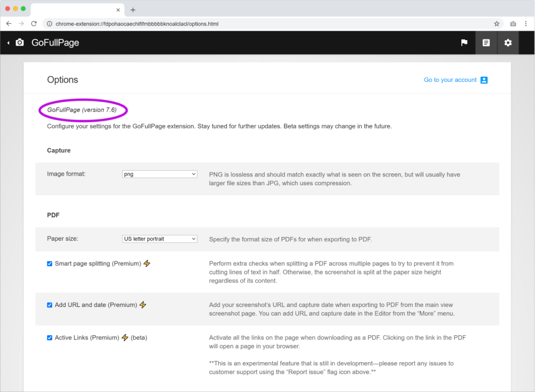The width and height of the screenshot is (535, 392).
Task: Expand the Paper size dropdown
Action: tap(159, 239)
